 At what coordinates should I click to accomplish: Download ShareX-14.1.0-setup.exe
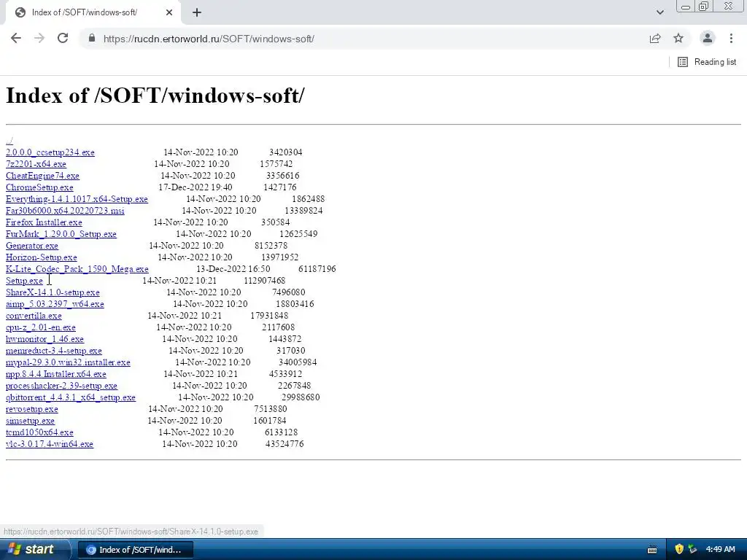[x=53, y=292]
